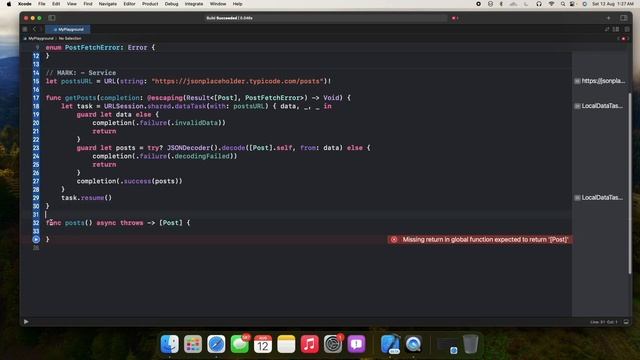
Task: Open Finder from the Dock
Action: [x=169, y=344]
